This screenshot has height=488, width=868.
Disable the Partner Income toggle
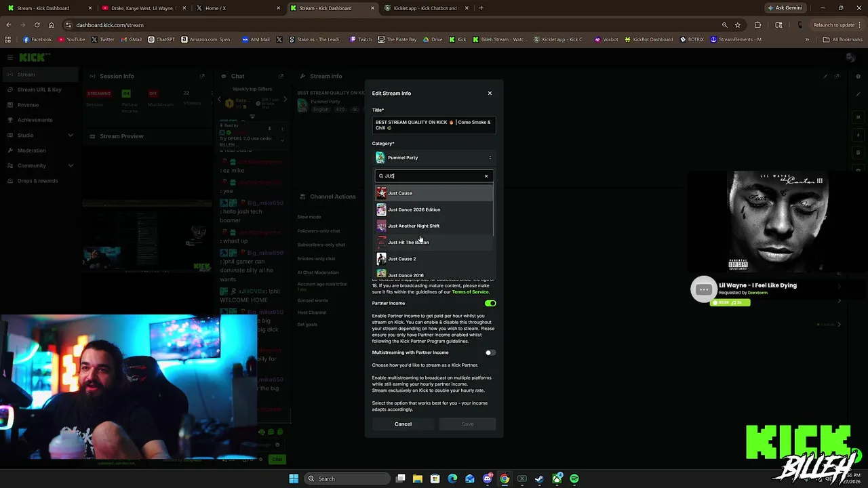pos(490,304)
